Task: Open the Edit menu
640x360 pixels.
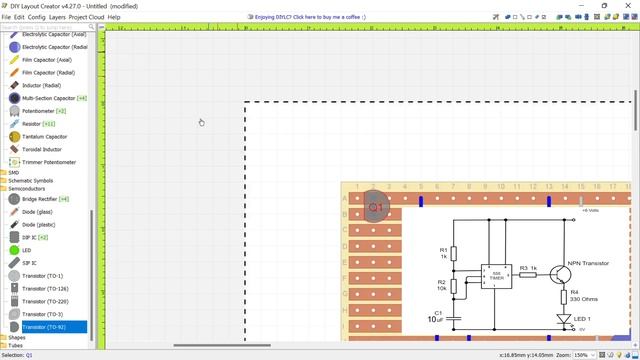Action: (19, 17)
